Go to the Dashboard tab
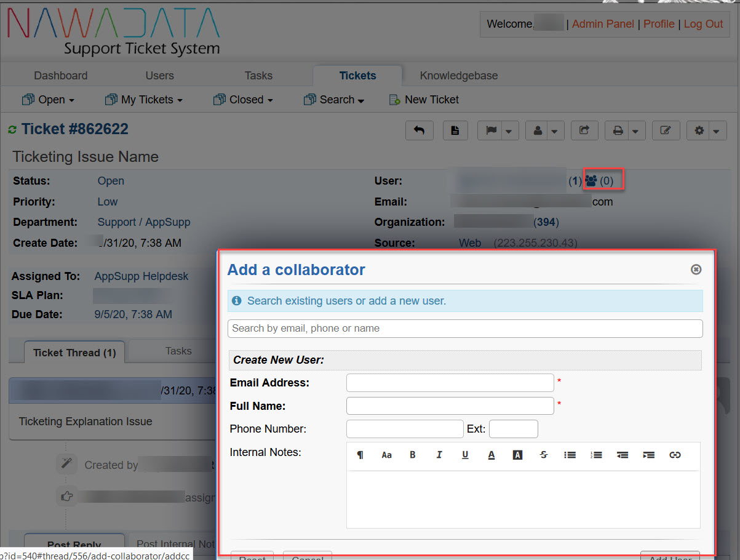Screen dimensions: 740x560 [x=60, y=76]
